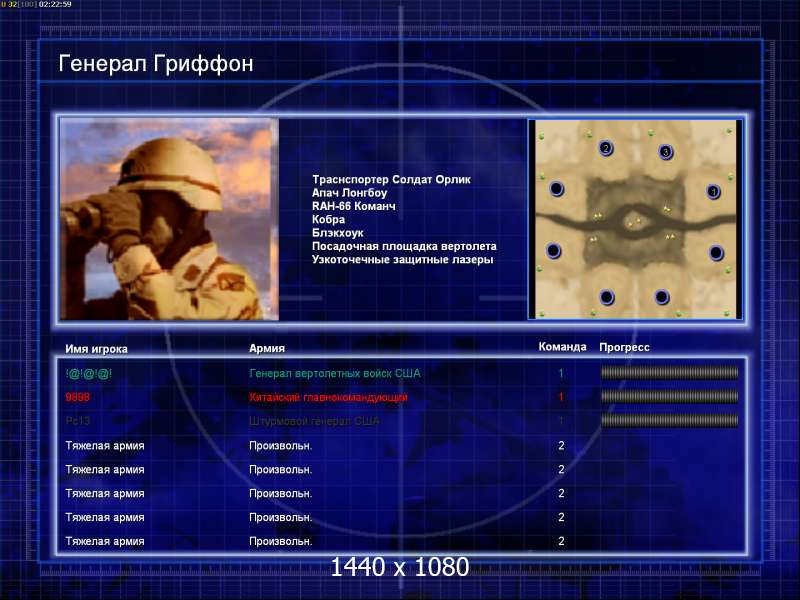The height and width of the screenshot is (600, 800).
Task: Select unit 'RAH-66 Команч'
Action: tap(354, 206)
